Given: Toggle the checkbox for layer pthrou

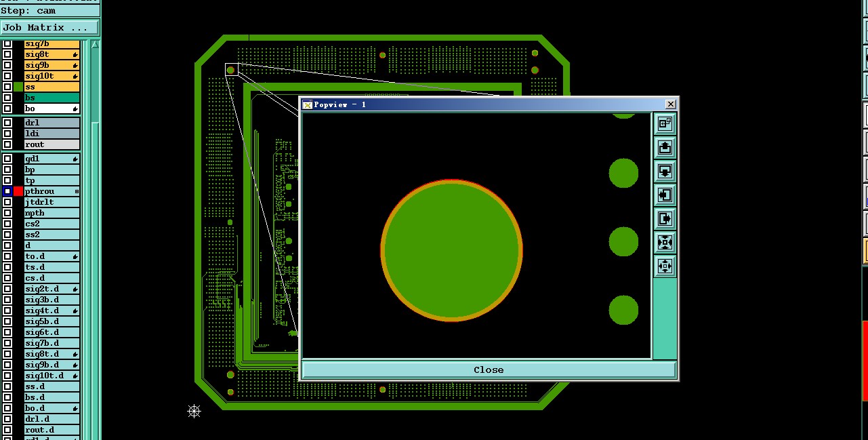Looking at the screenshot, I should coord(7,191).
